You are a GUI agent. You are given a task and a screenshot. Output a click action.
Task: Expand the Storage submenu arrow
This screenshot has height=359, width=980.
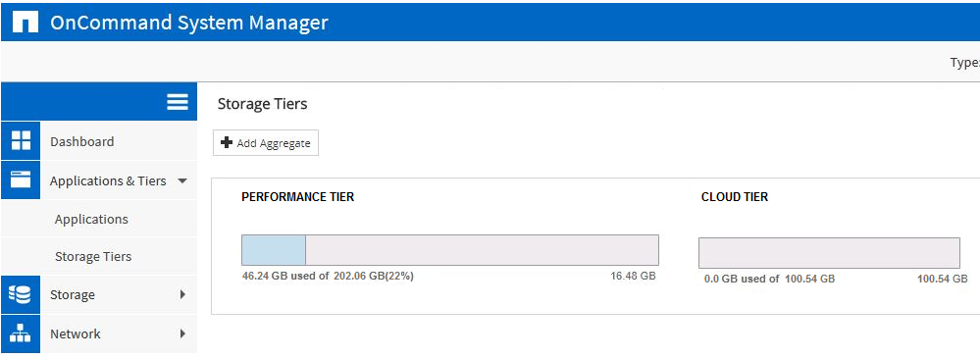[182, 294]
